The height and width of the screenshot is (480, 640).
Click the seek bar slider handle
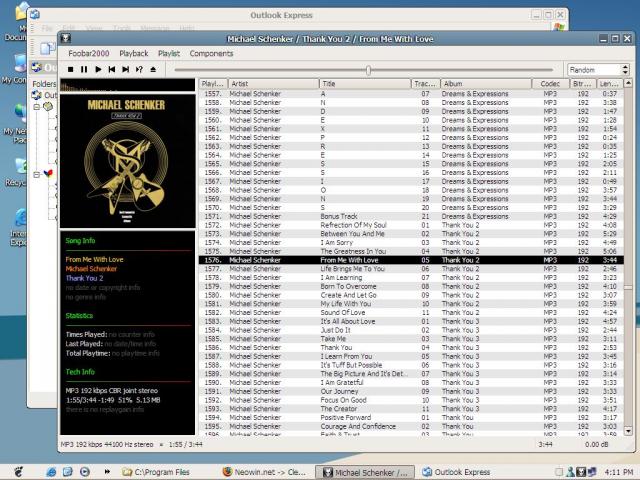point(368,70)
